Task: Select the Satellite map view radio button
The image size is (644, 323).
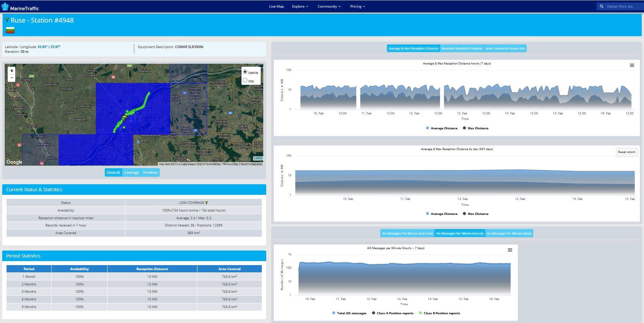Action: pos(245,72)
